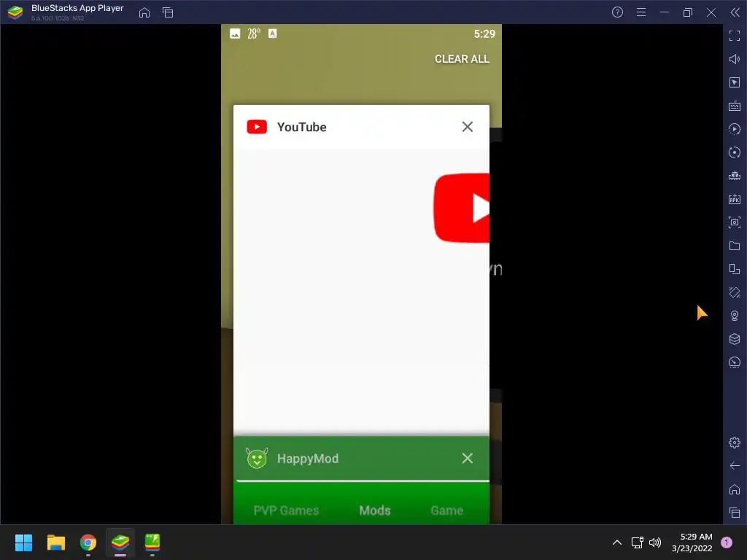Open File Explorer from the taskbar
Viewport: 747px width, 560px height.
coord(55,542)
